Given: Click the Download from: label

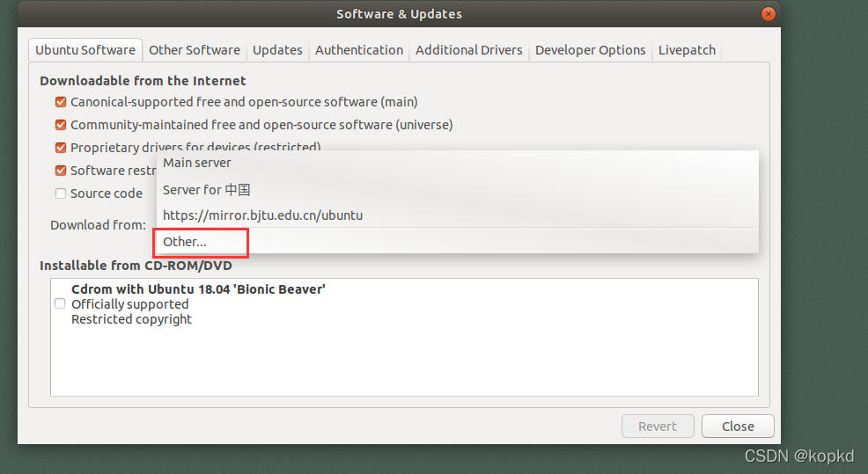Looking at the screenshot, I should pos(98,225).
